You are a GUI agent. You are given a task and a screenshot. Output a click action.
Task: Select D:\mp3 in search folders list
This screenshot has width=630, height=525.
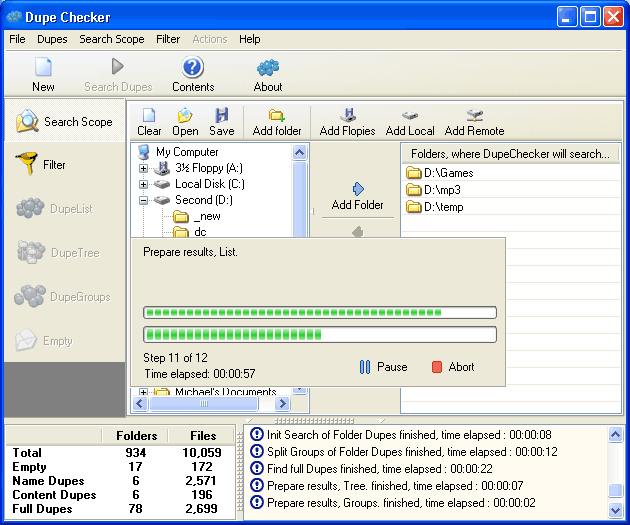coord(511,190)
